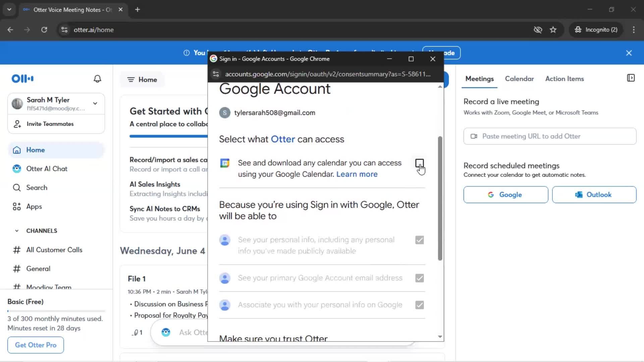
Task: Click the third-party cookies blocked eye icon
Action: tap(538, 30)
